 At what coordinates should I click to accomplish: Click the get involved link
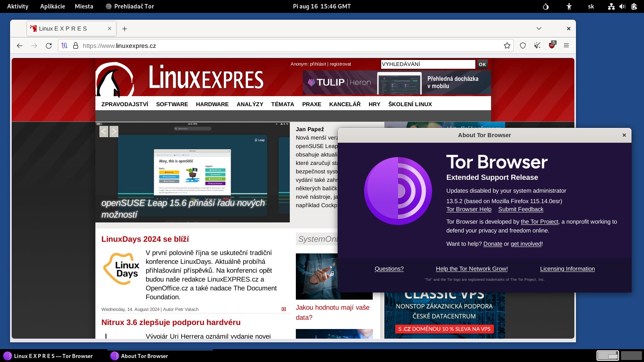tap(526, 244)
